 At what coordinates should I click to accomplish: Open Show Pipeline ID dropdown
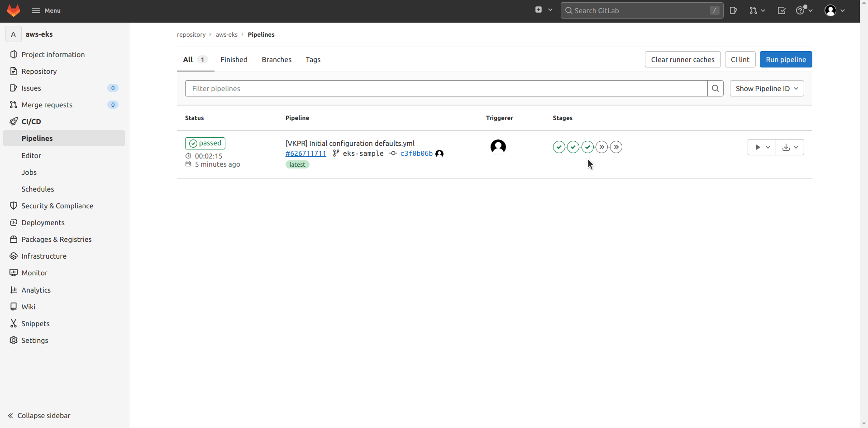click(767, 88)
